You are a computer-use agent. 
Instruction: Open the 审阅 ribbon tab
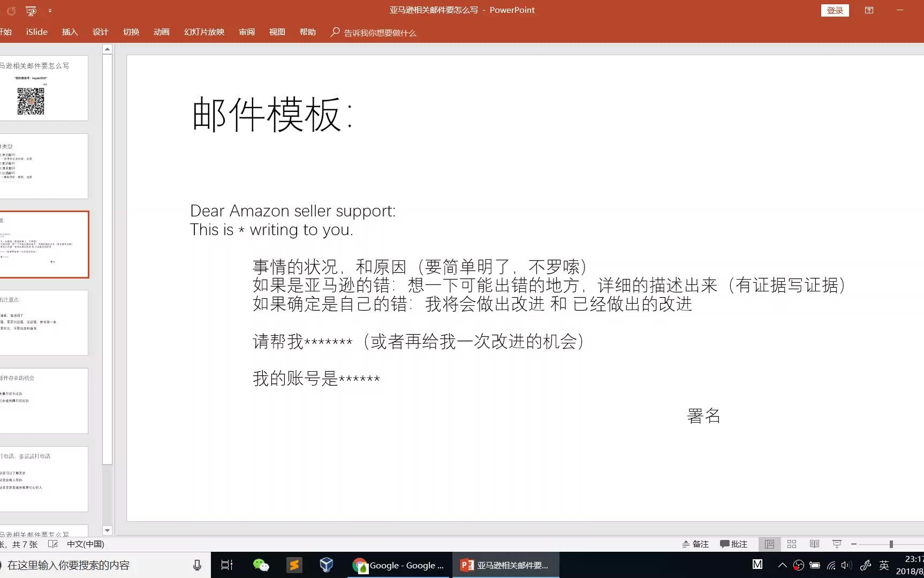pyautogui.click(x=247, y=32)
